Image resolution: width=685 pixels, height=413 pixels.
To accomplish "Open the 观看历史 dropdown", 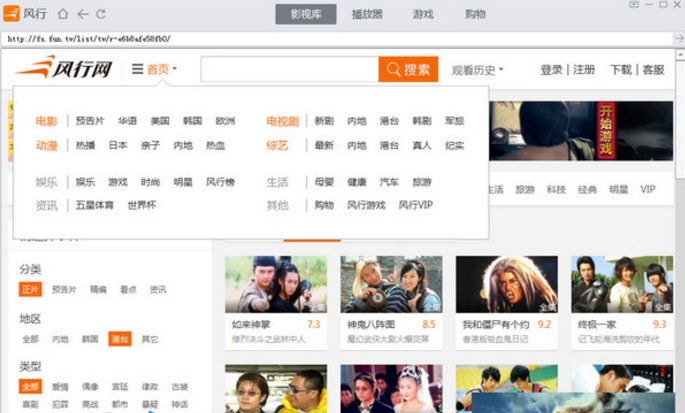I will (x=477, y=70).
